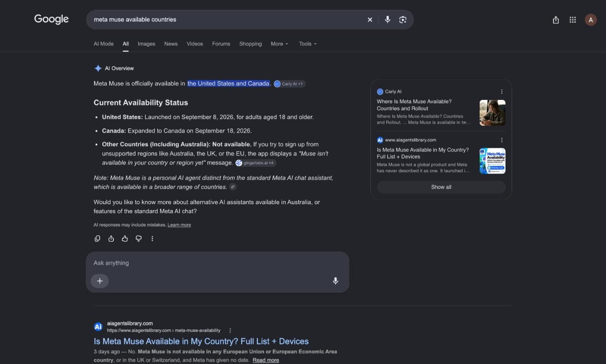Switch to the AI Mode tab
Screen dimensions: 606x364
103,44
